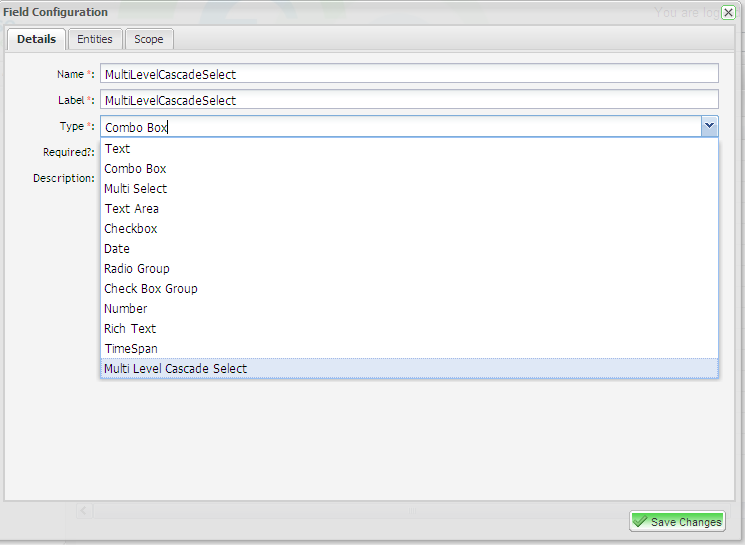The width and height of the screenshot is (745, 545).
Task: Click the Save Changes button
Action: pyautogui.click(x=677, y=522)
